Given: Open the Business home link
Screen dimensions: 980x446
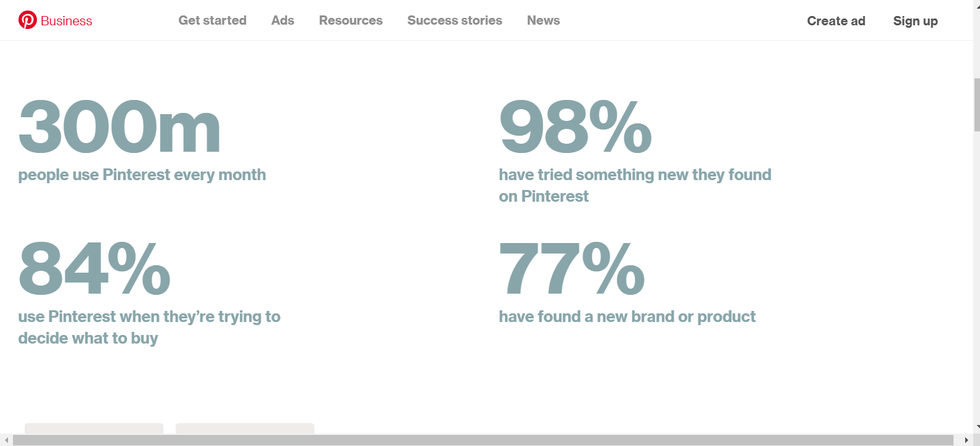Looking at the screenshot, I should click(x=67, y=21).
